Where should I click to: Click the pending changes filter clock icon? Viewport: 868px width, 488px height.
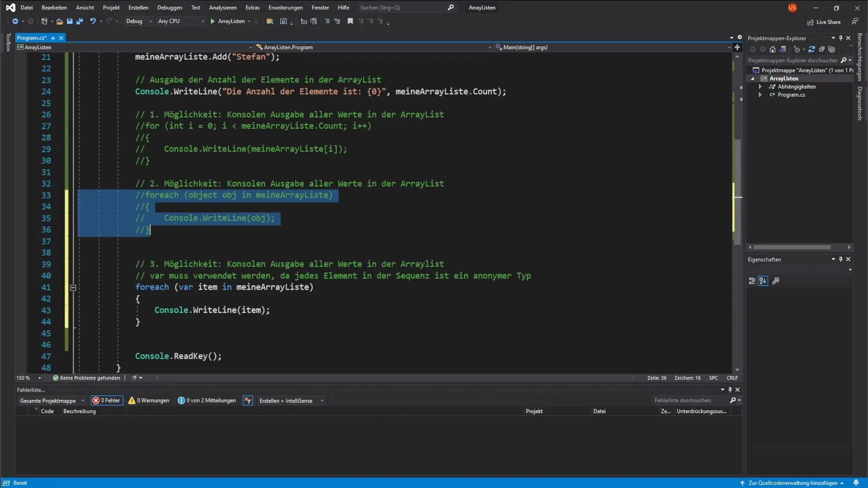pyautogui.click(x=797, y=49)
